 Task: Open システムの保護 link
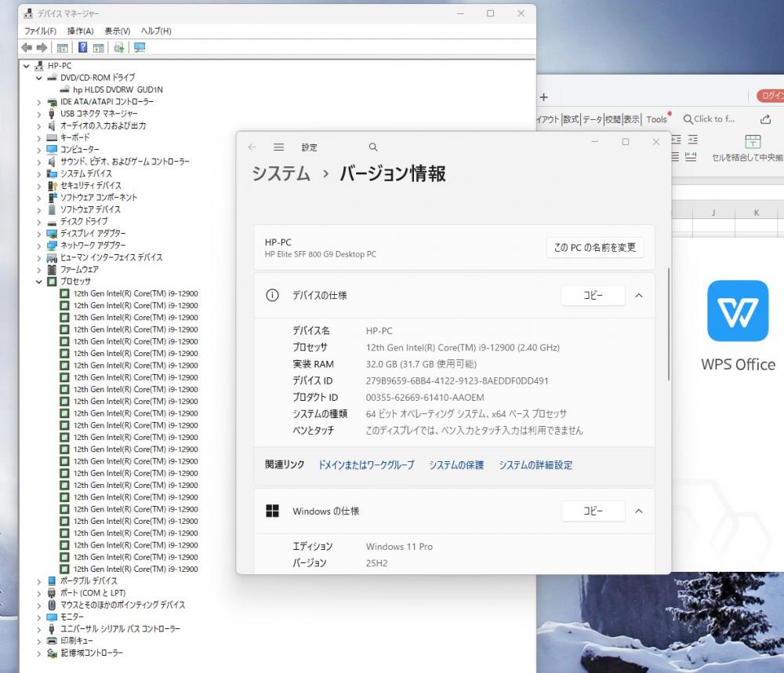pos(456,465)
